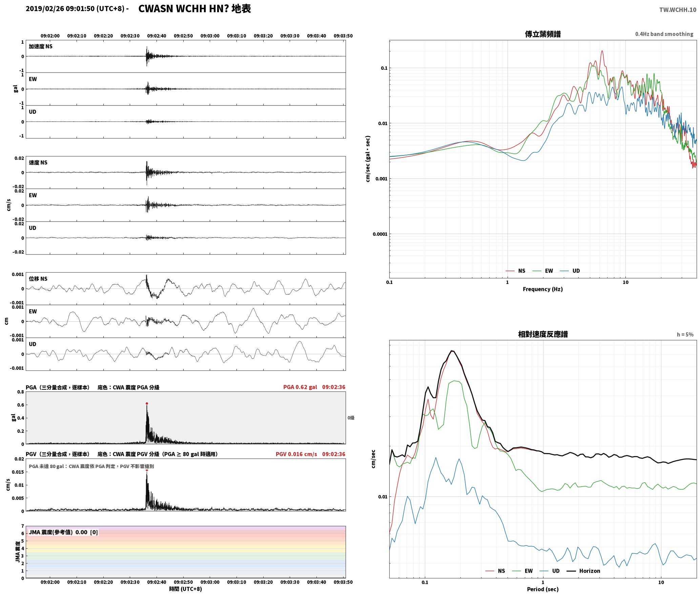Click the TW.WCHH.10 station code
Image resolution: width=700 pixels, height=596 pixels.
(x=678, y=10)
